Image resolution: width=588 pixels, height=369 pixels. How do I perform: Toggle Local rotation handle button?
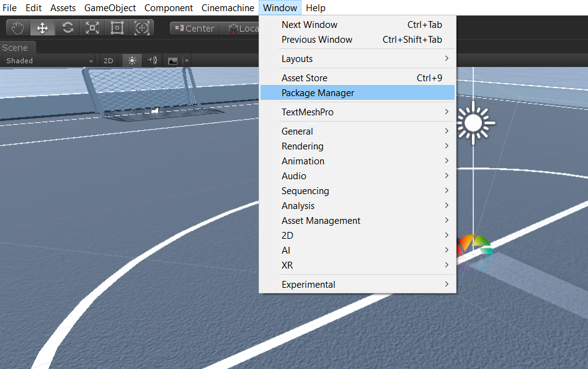[x=239, y=29]
